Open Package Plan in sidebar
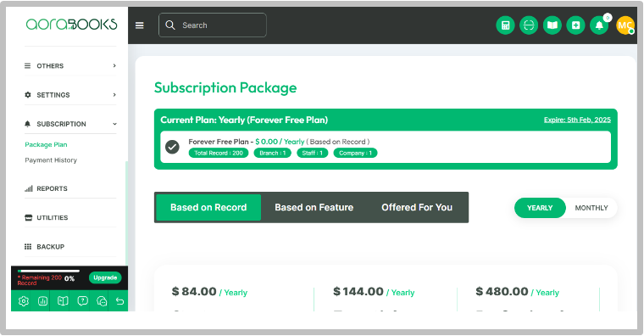This screenshot has height=336, width=644. [x=46, y=145]
